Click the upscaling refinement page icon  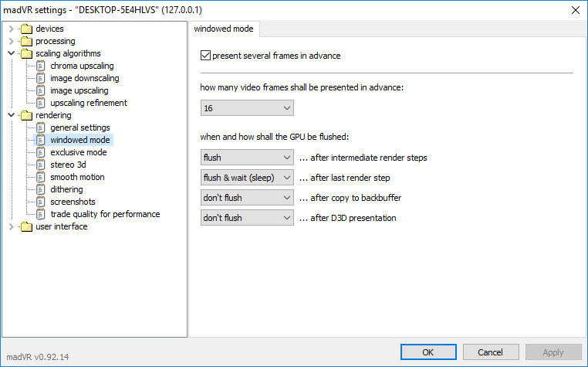tap(40, 103)
